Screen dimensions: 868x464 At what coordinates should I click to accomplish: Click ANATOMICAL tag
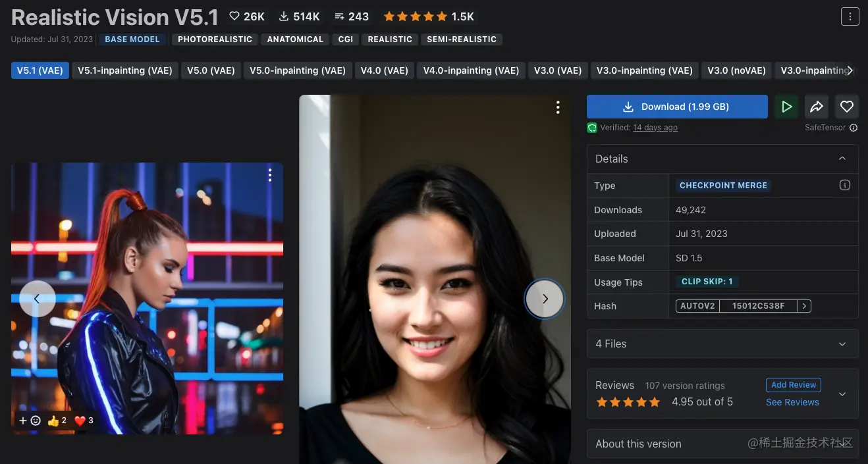(295, 39)
